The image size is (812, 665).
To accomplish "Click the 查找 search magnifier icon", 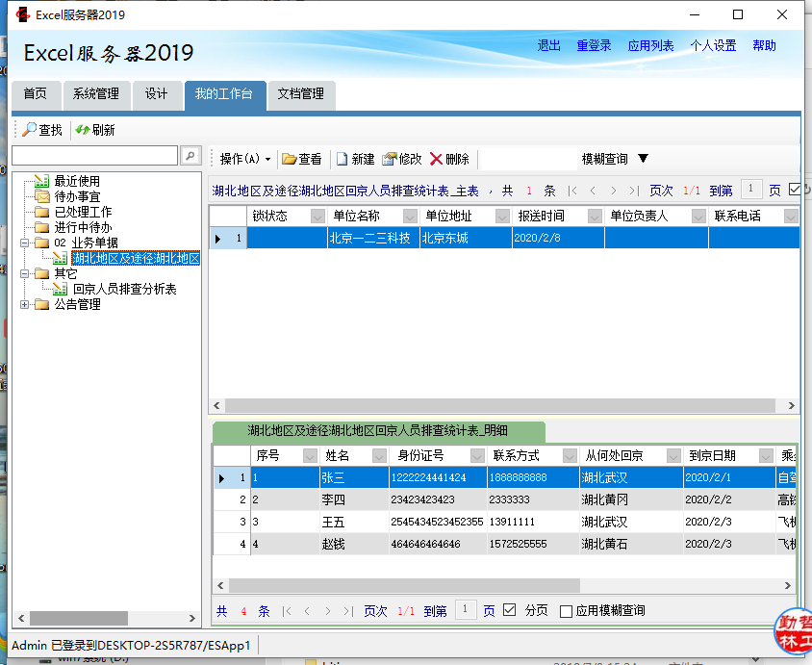I will coord(30,130).
